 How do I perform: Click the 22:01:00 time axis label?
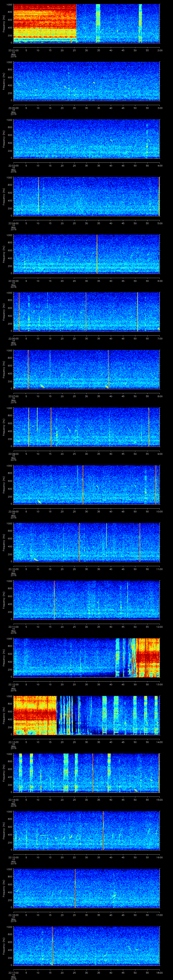pyautogui.click(x=13, y=50)
